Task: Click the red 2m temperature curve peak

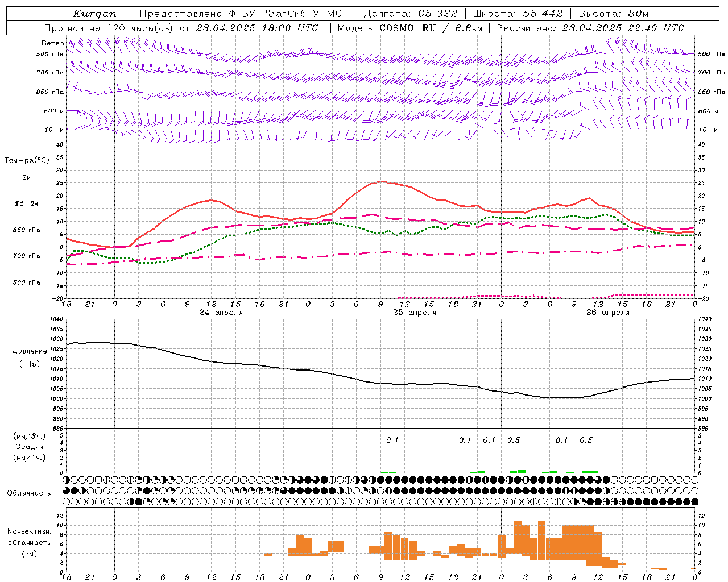Action: coord(380,181)
